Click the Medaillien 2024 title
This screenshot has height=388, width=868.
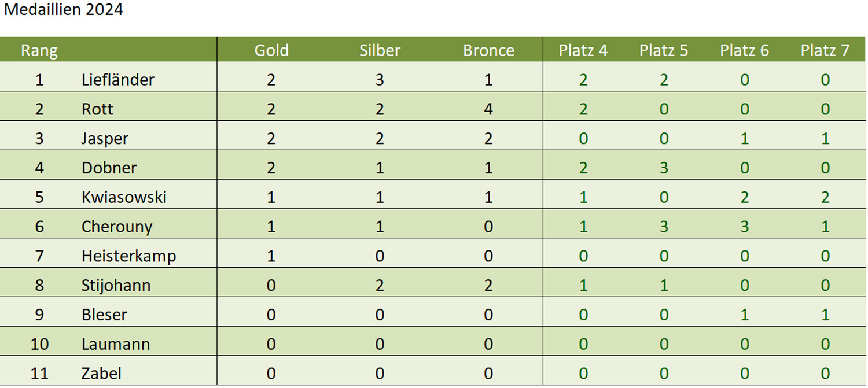tap(63, 10)
